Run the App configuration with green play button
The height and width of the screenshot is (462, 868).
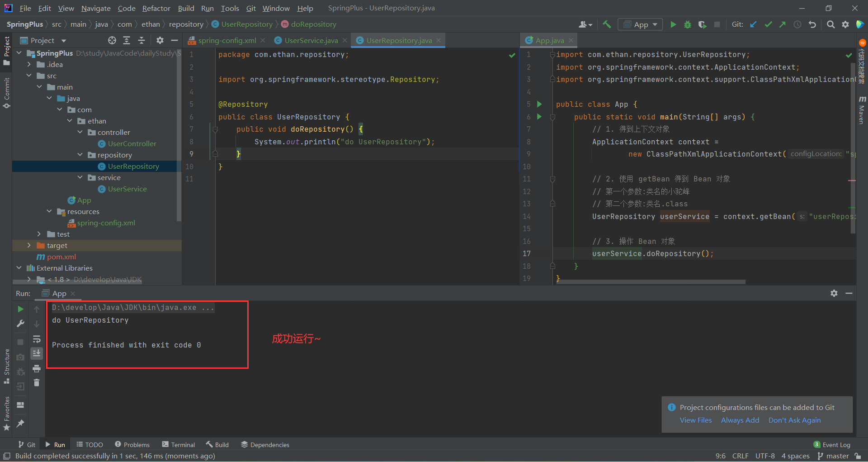click(673, 24)
